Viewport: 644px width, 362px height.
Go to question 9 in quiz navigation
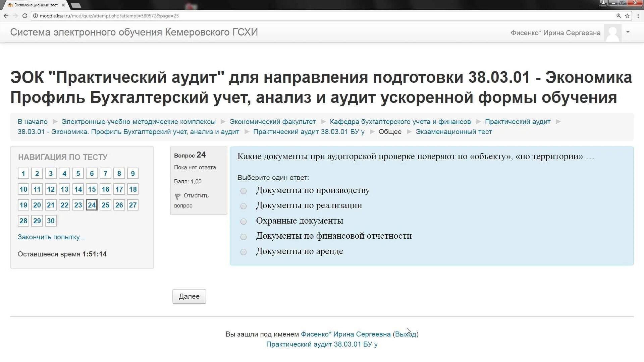(132, 173)
